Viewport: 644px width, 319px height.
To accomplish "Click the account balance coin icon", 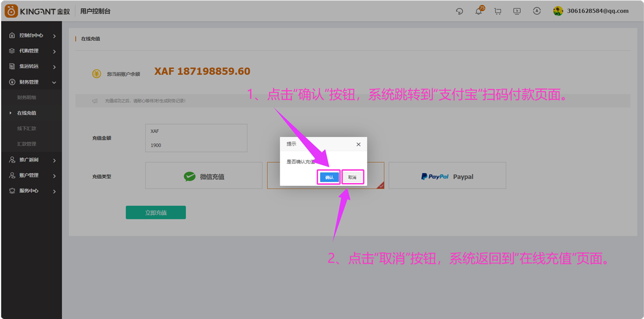I will (97, 74).
